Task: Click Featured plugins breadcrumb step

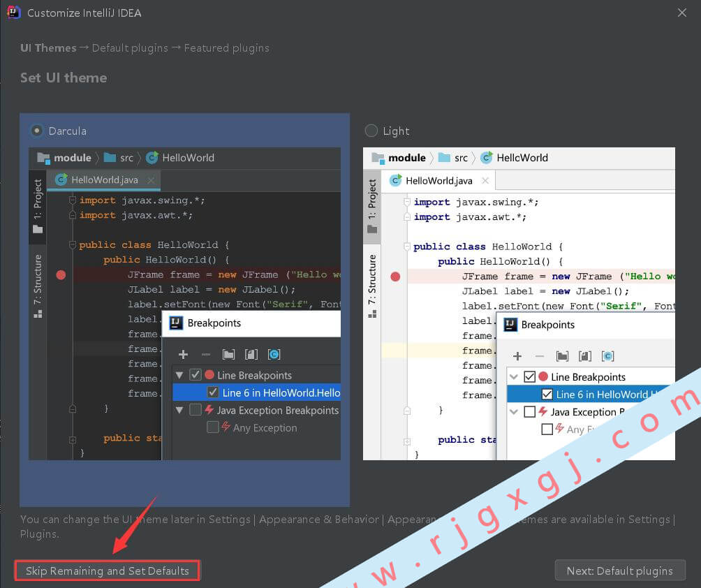Action: [x=227, y=48]
